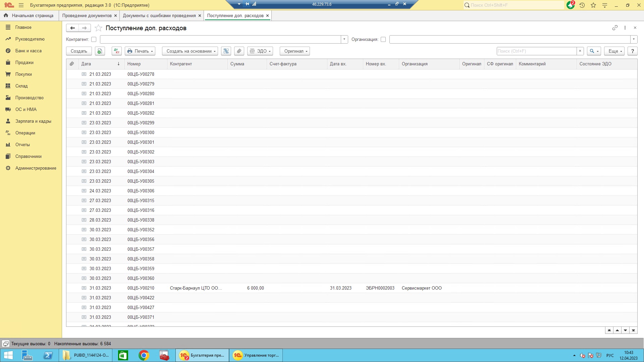The height and width of the screenshot is (362, 644).
Task: Click in the list search field
Action: [537, 51]
